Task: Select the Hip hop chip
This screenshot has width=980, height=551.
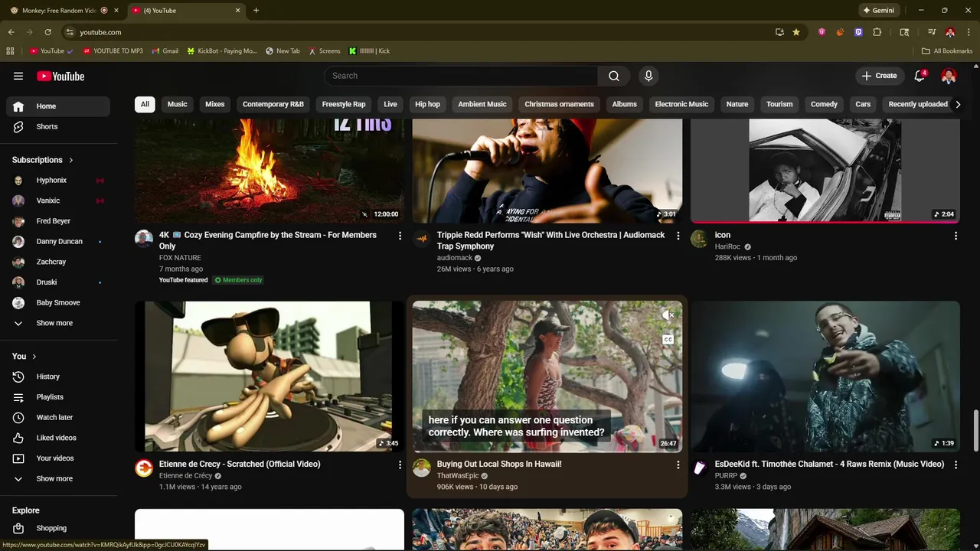Action: pyautogui.click(x=428, y=104)
